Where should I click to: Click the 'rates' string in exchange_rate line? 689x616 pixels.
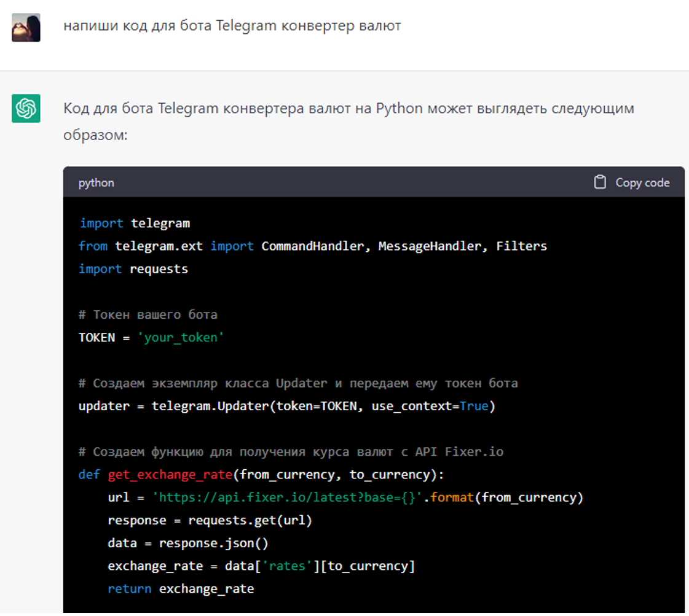[287, 566]
